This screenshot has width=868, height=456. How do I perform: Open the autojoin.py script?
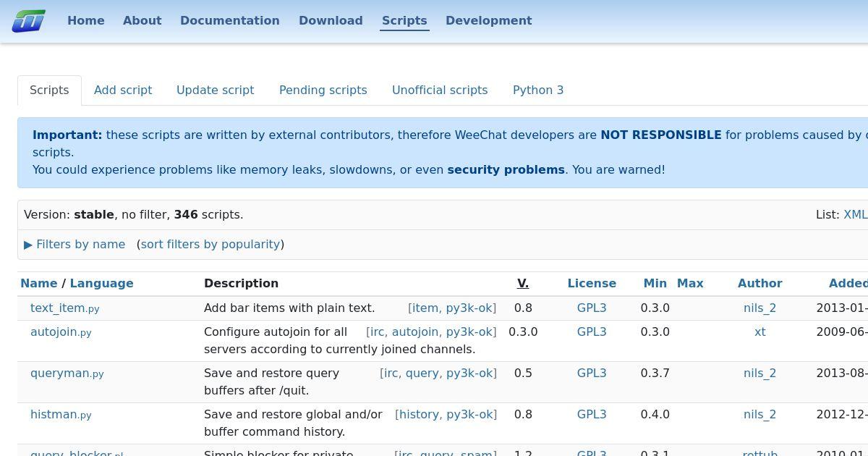click(x=61, y=332)
